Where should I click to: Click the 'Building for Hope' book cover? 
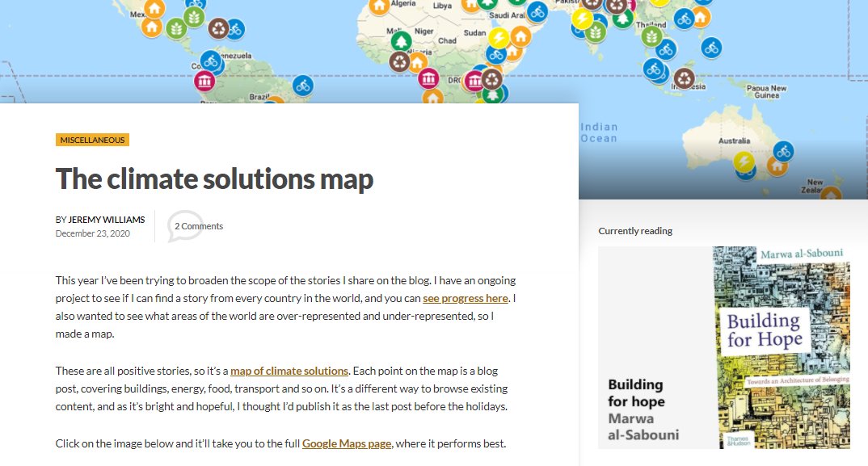coord(781,347)
